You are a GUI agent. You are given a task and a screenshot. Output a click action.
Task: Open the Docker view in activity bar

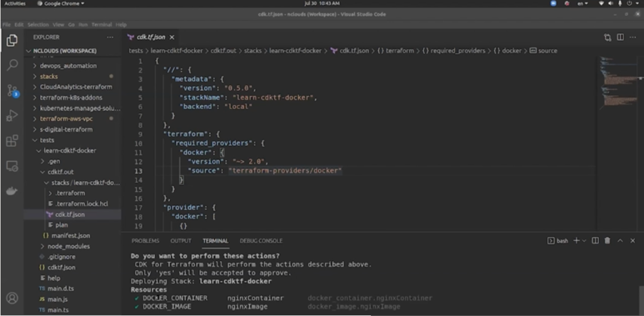12,191
